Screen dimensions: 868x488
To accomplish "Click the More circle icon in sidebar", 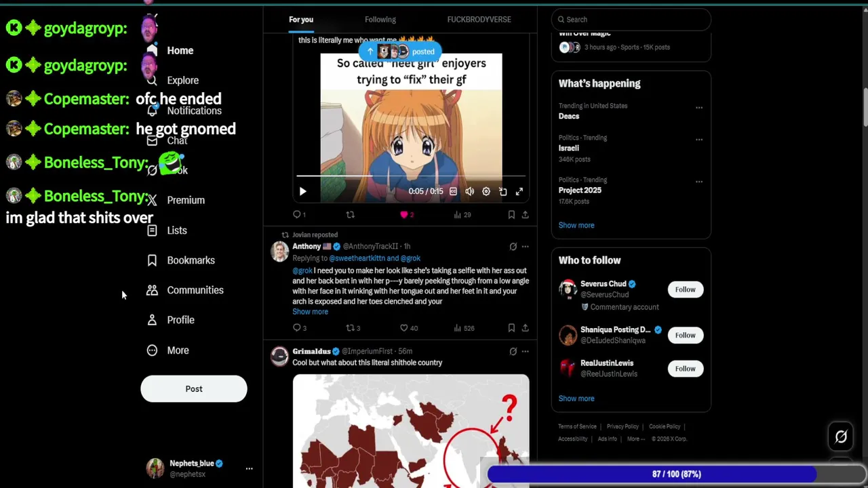I will (x=152, y=350).
